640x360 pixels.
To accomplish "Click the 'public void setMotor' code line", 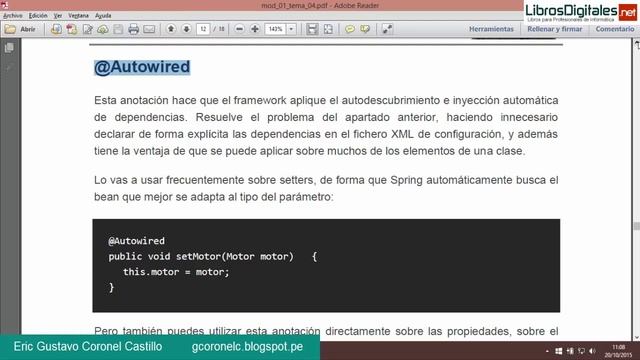I will [213, 257].
